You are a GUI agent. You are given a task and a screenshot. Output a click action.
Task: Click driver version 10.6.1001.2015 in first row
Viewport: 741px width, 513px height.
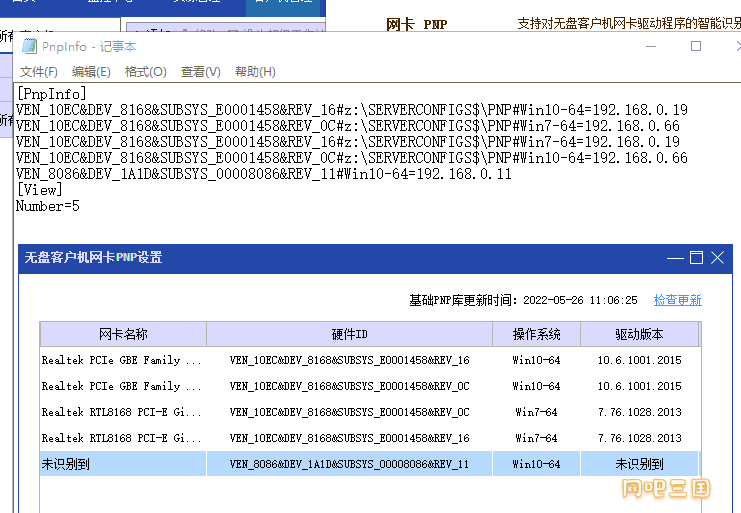pyautogui.click(x=639, y=360)
